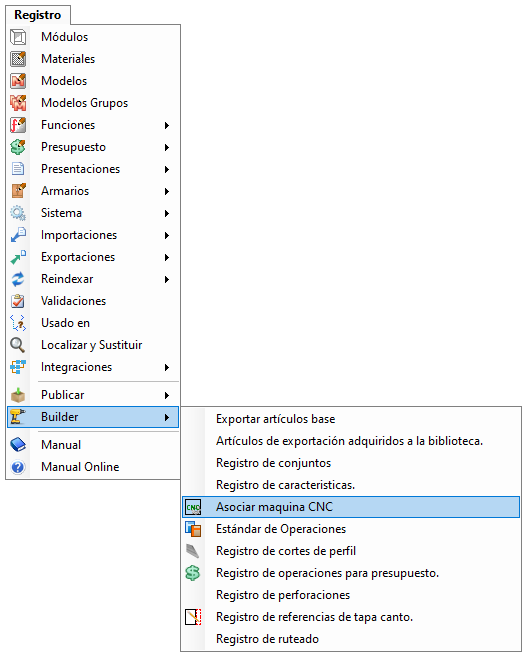Click the Materiales icon
The height and width of the screenshot is (659, 528).
18,59
